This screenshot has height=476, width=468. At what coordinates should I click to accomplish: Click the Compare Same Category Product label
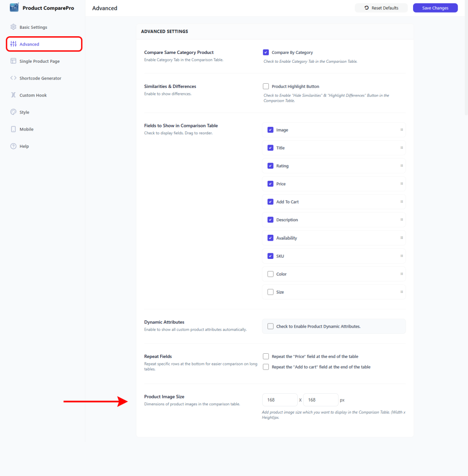click(x=179, y=52)
